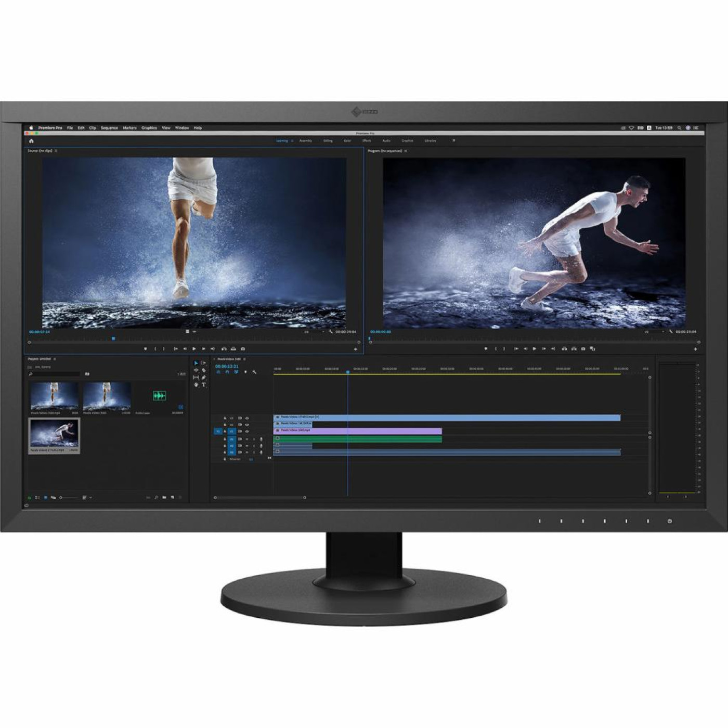Image resolution: width=728 pixels, height=728 pixels.
Task: Select the Razor tool
Action: click(x=203, y=370)
